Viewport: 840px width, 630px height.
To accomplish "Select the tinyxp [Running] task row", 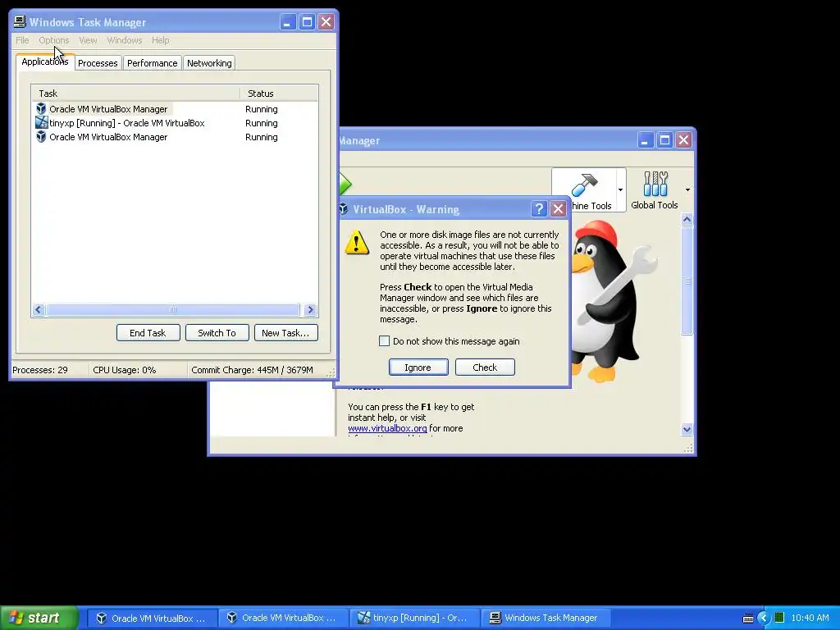I will (x=174, y=123).
